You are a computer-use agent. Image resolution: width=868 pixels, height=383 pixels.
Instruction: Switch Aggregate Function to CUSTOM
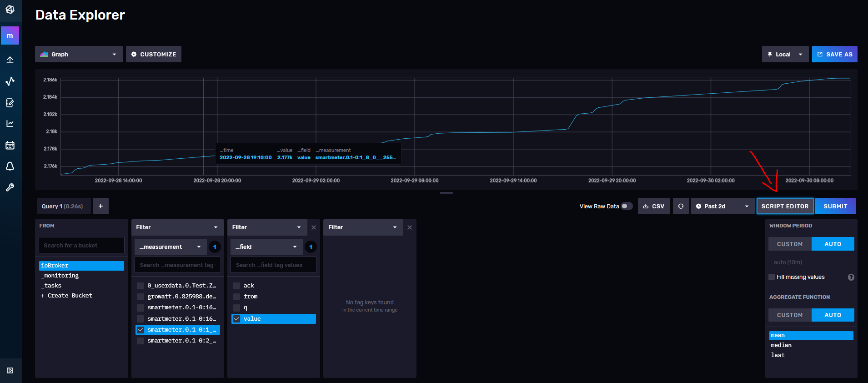[x=790, y=315]
